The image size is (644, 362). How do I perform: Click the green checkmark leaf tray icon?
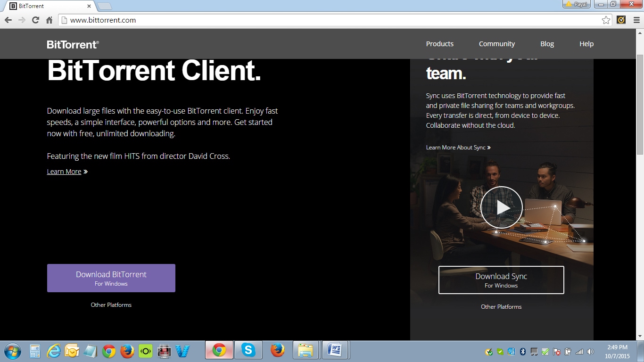click(x=500, y=352)
